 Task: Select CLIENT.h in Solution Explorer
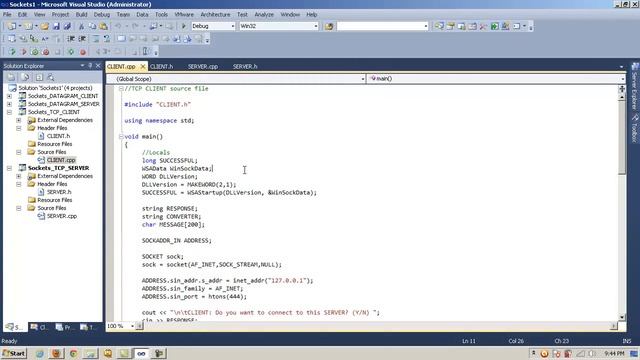coord(58,136)
